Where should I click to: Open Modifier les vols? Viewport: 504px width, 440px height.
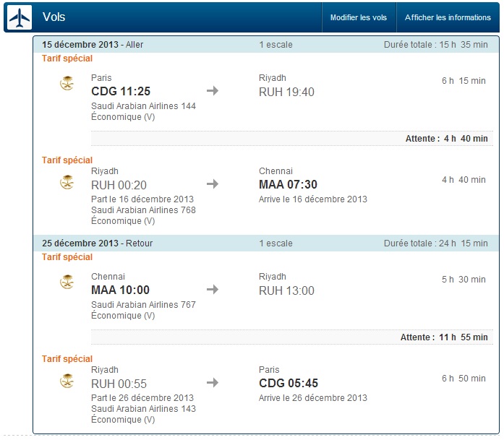tap(359, 17)
